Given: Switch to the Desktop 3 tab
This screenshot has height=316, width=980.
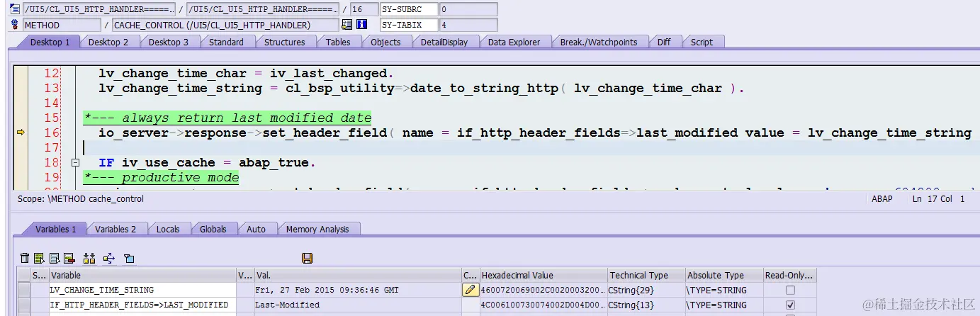Looking at the screenshot, I should tap(169, 42).
